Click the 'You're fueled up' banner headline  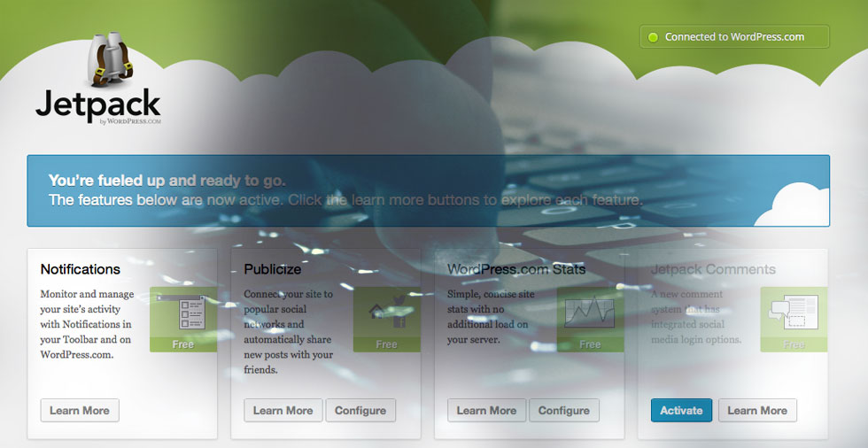click(167, 181)
